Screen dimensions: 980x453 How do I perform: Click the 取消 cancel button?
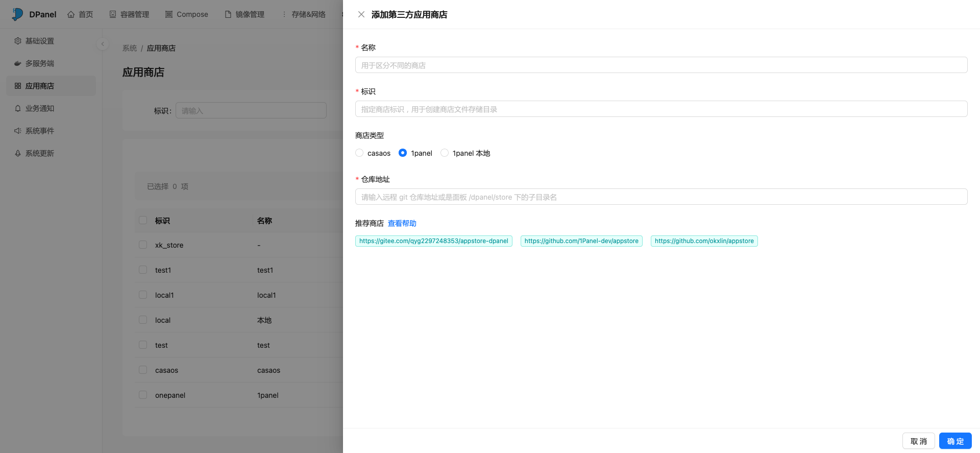click(x=918, y=441)
